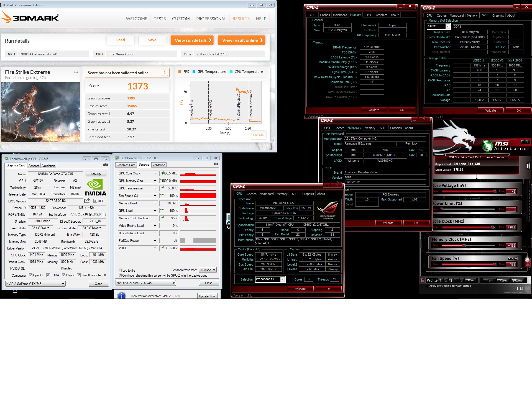Click the Core Clock +368 value field
Screen dimensions: 532x396
[x=511, y=227]
